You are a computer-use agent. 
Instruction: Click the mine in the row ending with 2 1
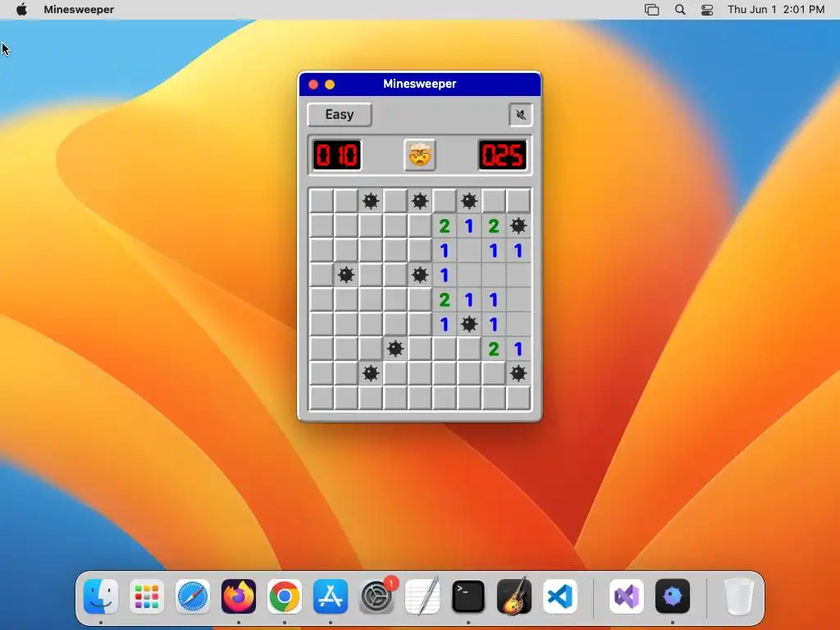pos(395,349)
